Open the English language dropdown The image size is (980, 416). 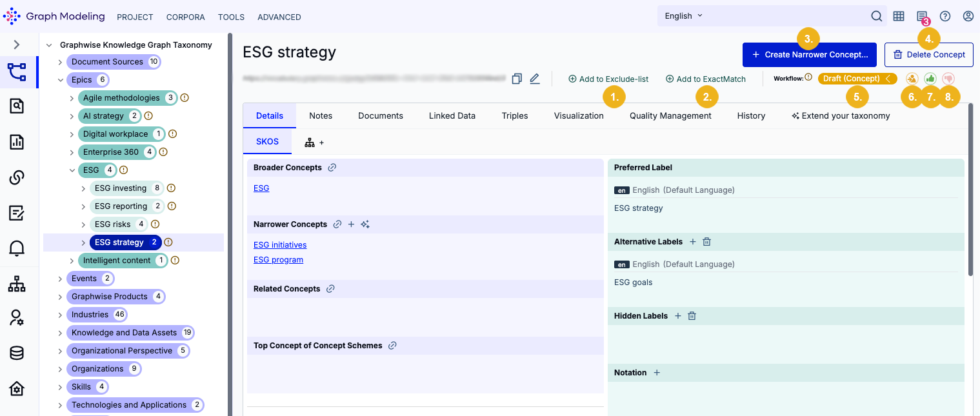pyautogui.click(x=684, y=16)
